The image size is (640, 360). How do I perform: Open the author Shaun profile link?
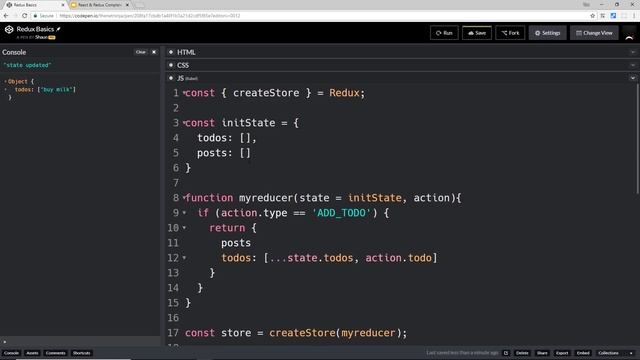(41, 37)
